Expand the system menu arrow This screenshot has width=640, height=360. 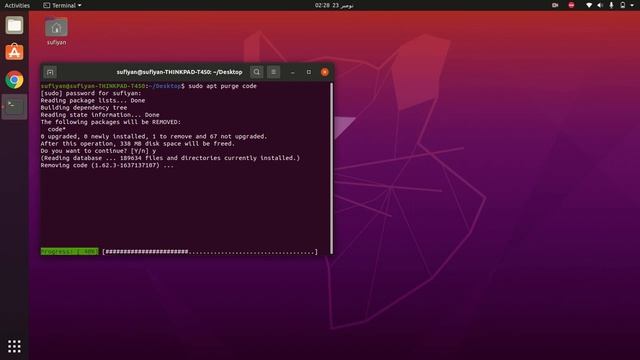pos(631,5)
